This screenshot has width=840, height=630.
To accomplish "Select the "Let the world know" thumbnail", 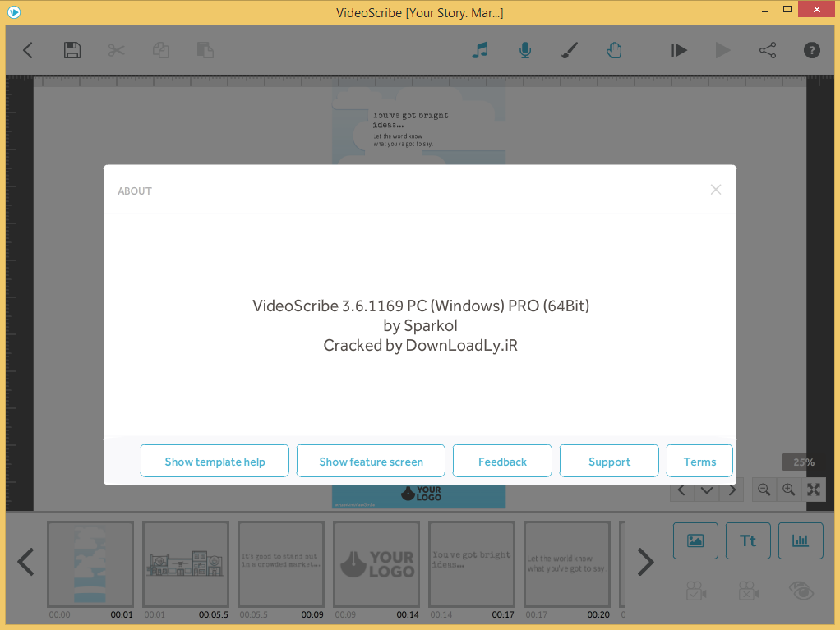I will tap(567, 564).
